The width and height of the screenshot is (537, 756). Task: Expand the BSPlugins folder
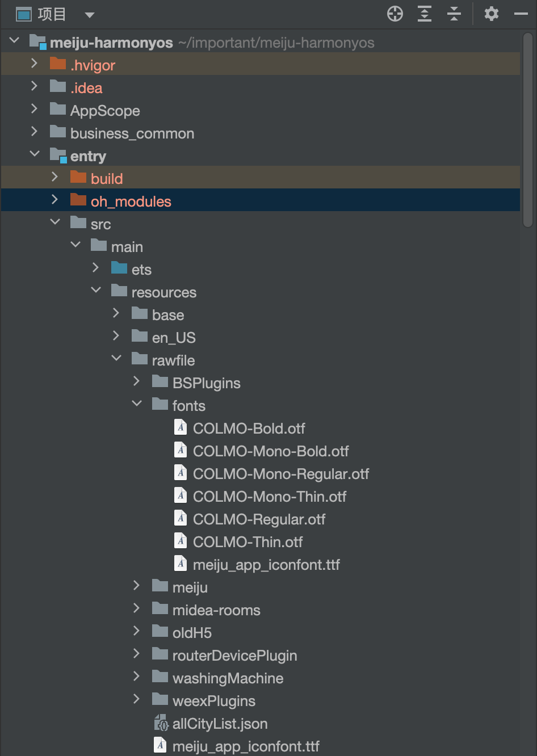[137, 381]
